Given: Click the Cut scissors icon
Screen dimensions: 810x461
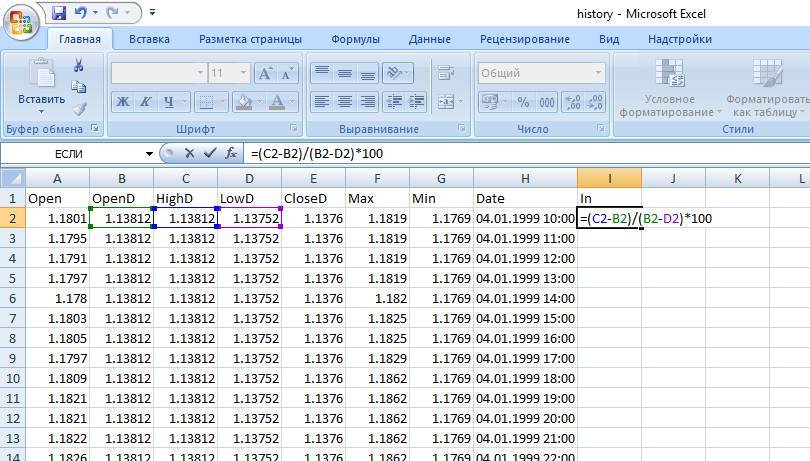Looking at the screenshot, I should 79,65.
